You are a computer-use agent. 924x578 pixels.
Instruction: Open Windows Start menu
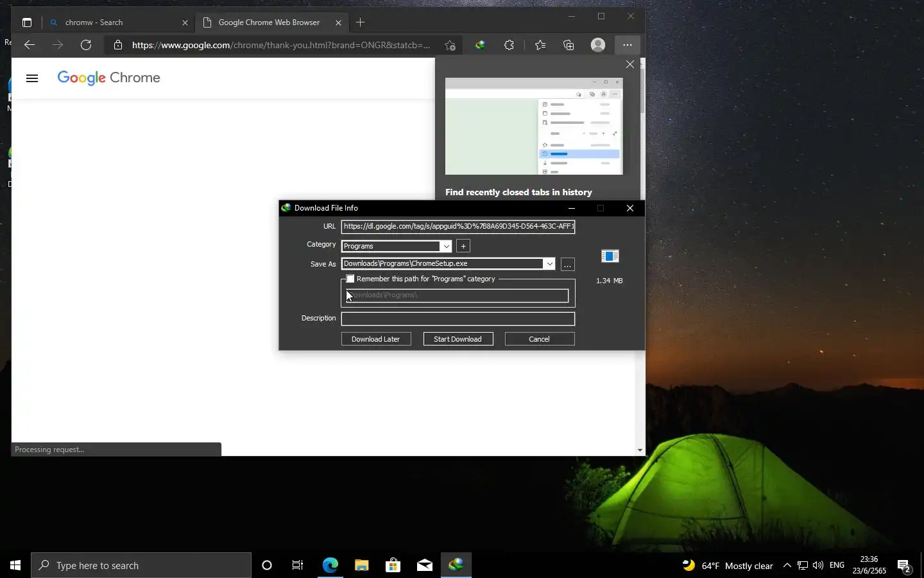(15, 565)
